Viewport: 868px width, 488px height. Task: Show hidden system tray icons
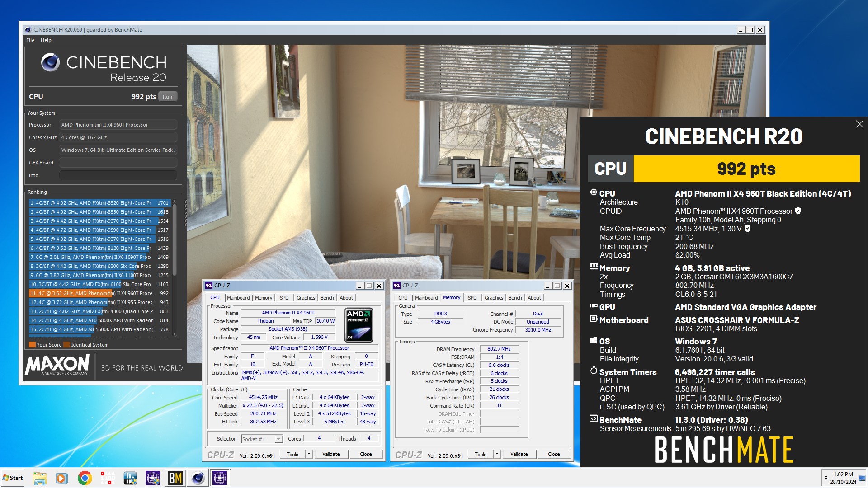pyautogui.click(x=826, y=478)
